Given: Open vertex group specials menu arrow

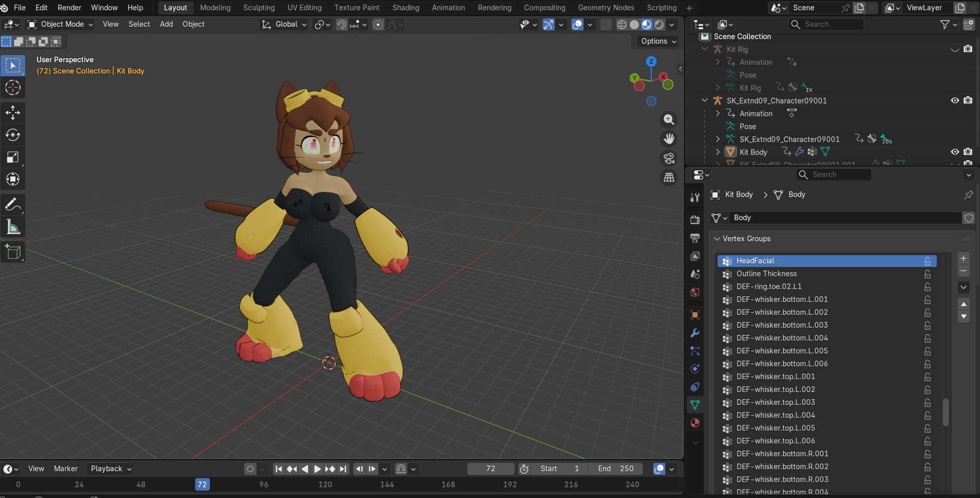Looking at the screenshot, I should point(964,287).
